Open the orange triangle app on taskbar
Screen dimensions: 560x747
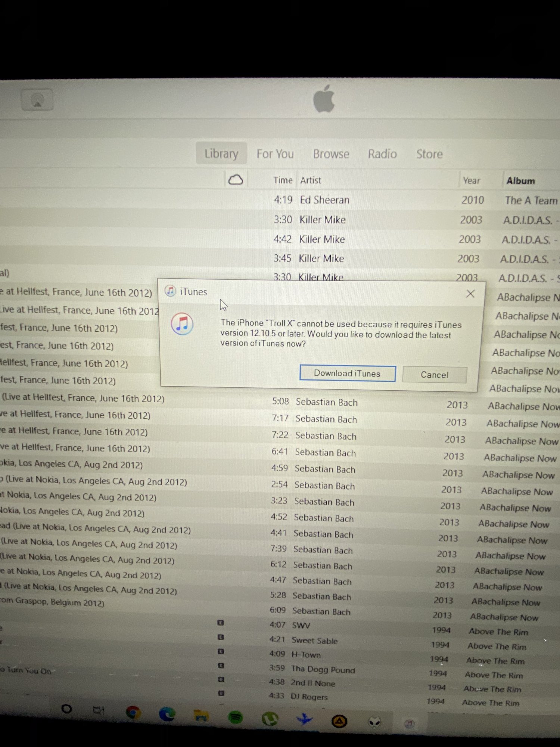tap(339, 721)
